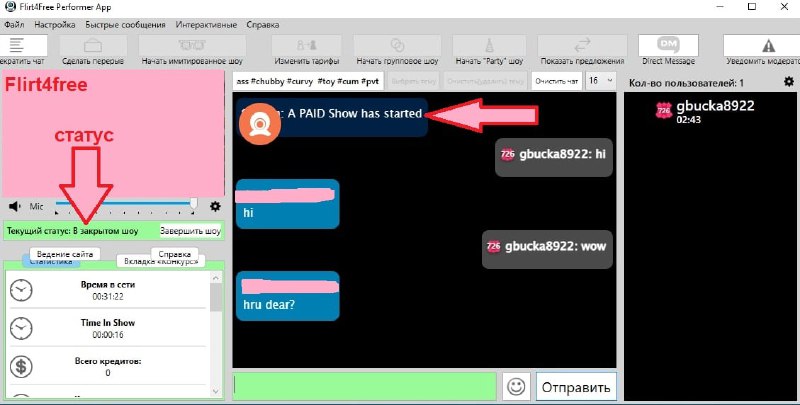
Task: Open the Изменить тарифы toolbar icon
Action: tap(307, 45)
